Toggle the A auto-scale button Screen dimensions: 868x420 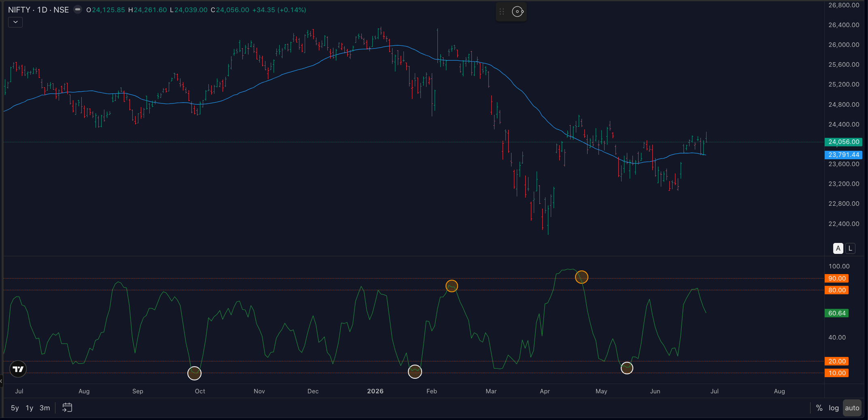coord(838,248)
